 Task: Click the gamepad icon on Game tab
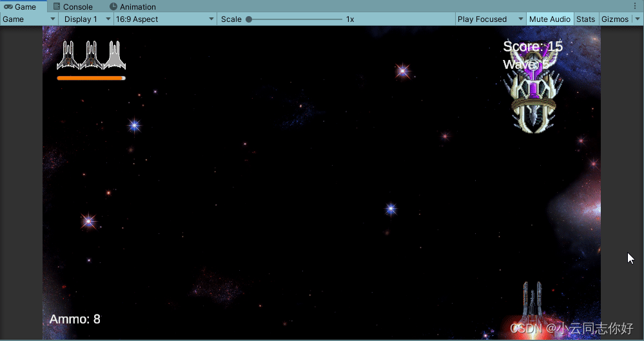coord(8,6)
